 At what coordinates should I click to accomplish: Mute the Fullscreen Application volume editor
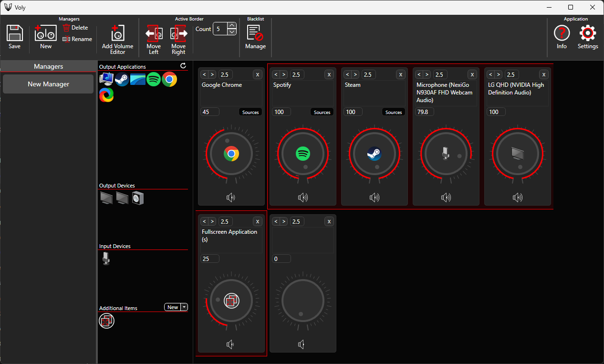[231, 344]
